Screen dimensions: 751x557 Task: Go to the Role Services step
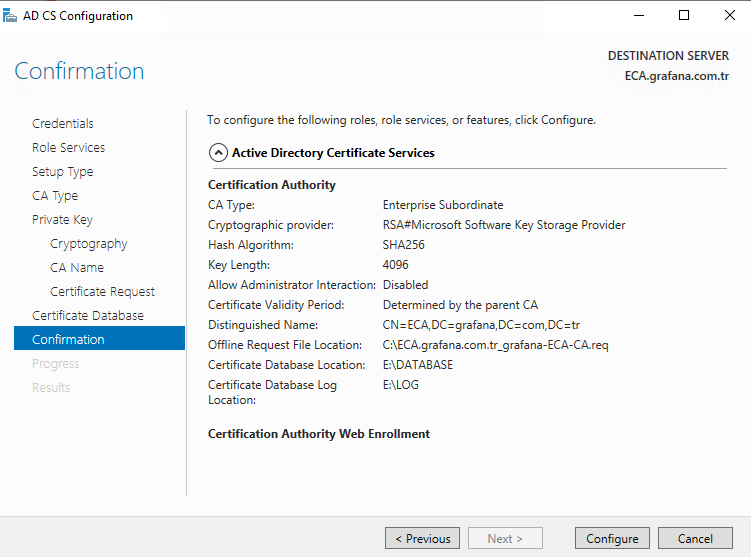(x=68, y=148)
